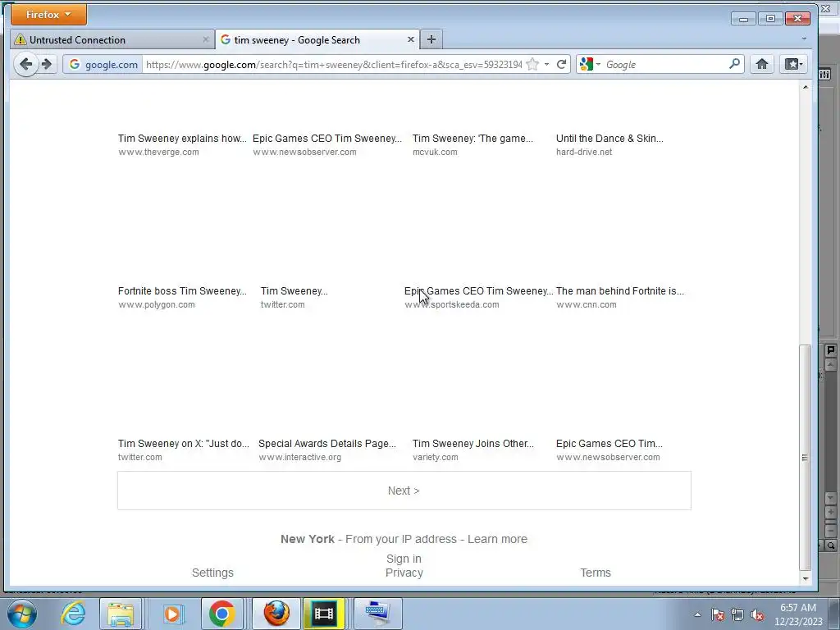This screenshot has width=840, height=630.
Task: Open the URL history dropdown arrow
Action: [x=547, y=65]
